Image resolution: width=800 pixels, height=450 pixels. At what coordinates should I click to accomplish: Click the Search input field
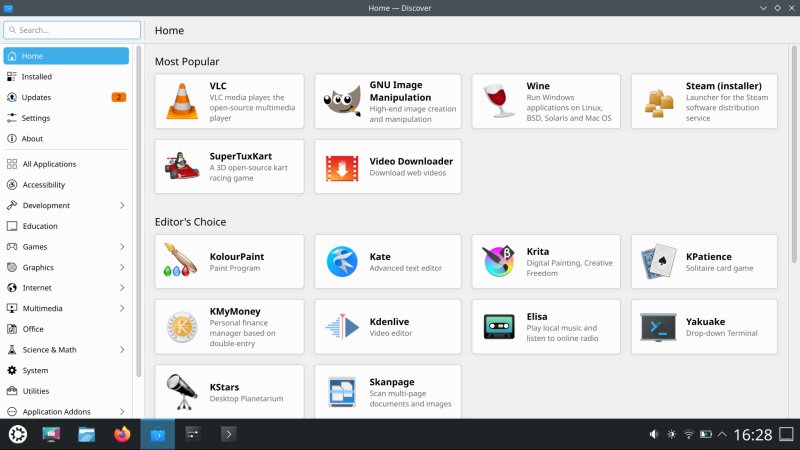point(72,30)
